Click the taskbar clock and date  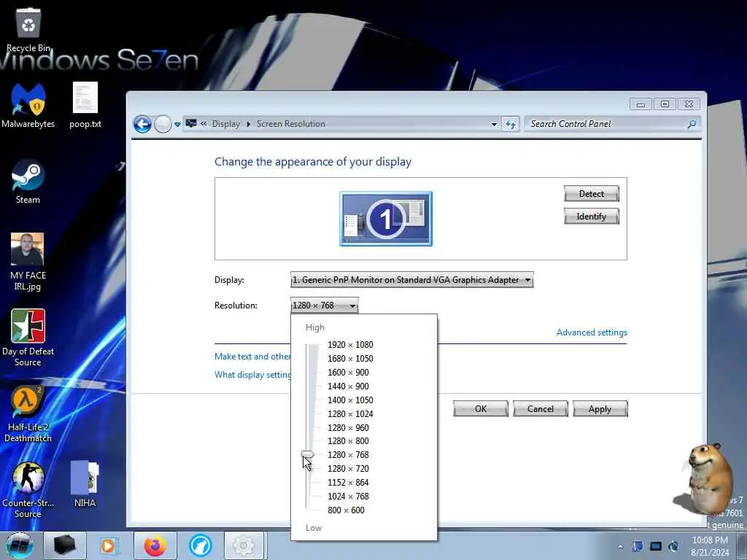click(710, 545)
